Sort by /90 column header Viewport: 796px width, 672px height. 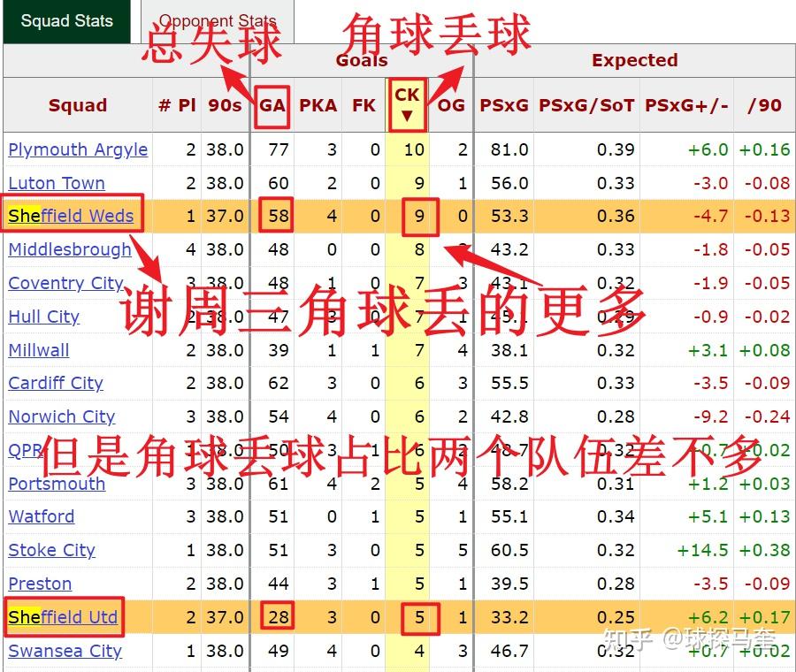tap(764, 105)
